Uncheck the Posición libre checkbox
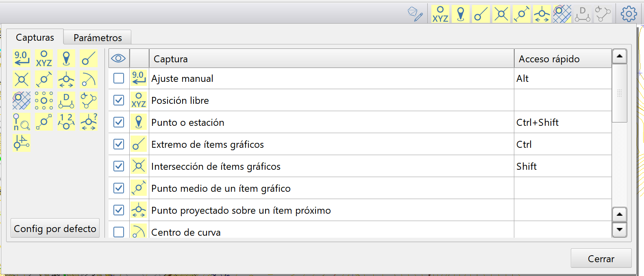644x276 pixels. (119, 100)
